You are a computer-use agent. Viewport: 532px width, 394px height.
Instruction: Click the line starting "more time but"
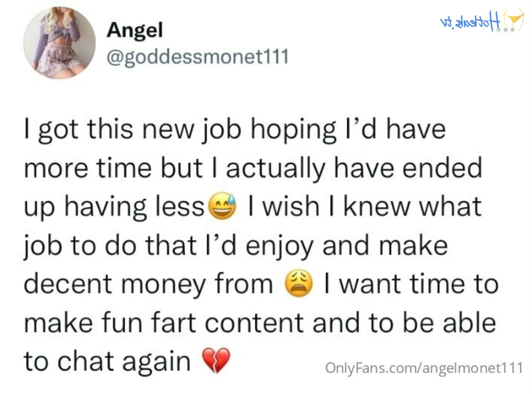(x=253, y=168)
